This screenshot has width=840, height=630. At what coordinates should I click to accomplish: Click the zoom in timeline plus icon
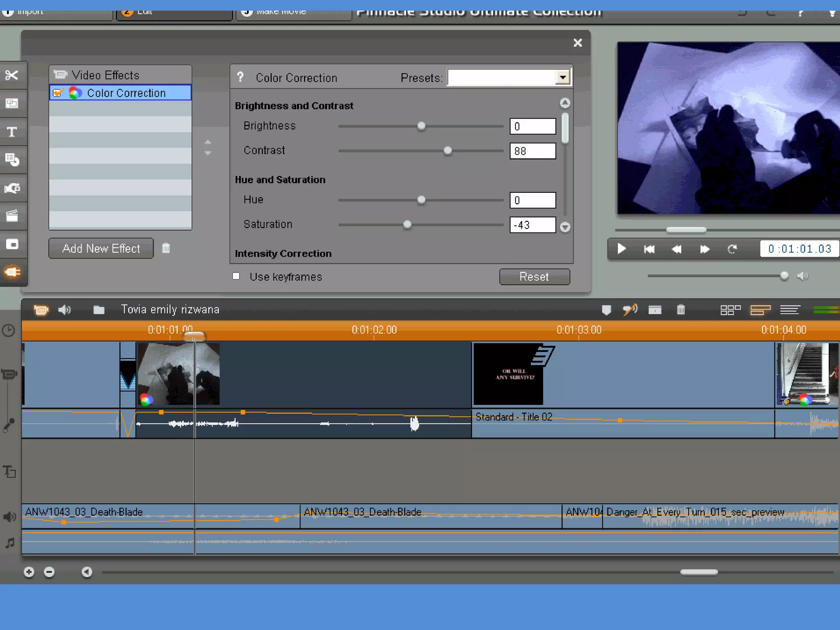coord(29,572)
